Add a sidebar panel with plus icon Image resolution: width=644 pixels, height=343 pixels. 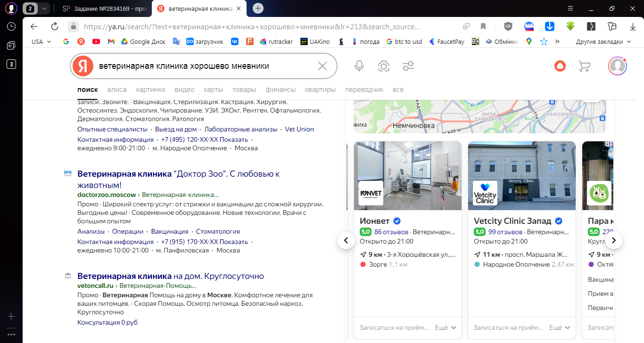pyautogui.click(x=11, y=317)
